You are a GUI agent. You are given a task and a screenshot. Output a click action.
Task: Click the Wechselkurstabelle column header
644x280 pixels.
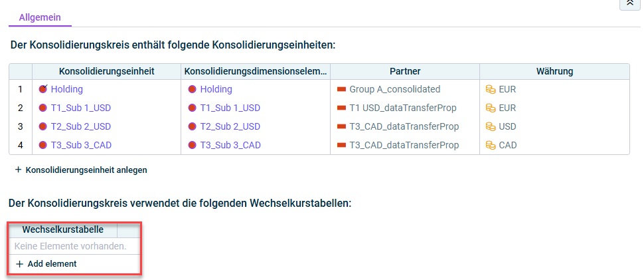click(x=63, y=229)
